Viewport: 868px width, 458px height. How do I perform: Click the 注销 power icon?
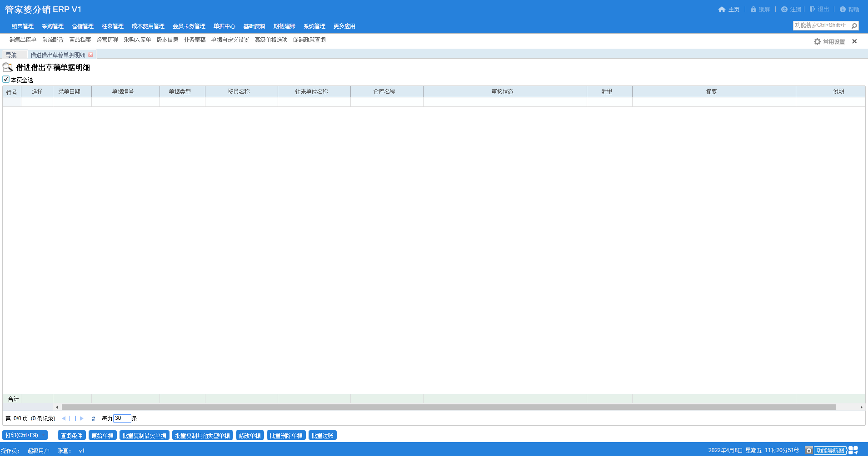click(x=784, y=10)
